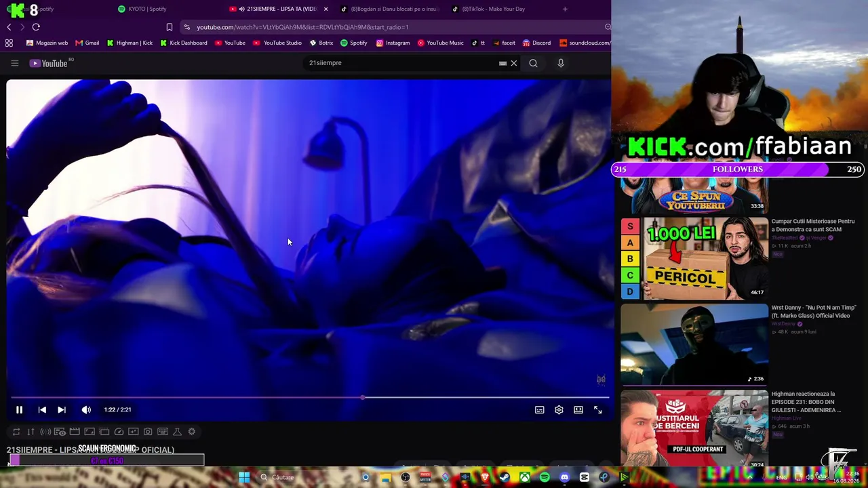Open the Gmail bookmark
The height and width of the screenshot is (488, 868).
tap(87, 43)
